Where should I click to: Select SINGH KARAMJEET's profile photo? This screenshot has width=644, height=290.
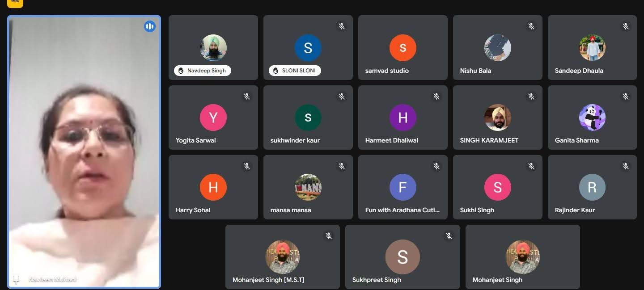(498, 118)
